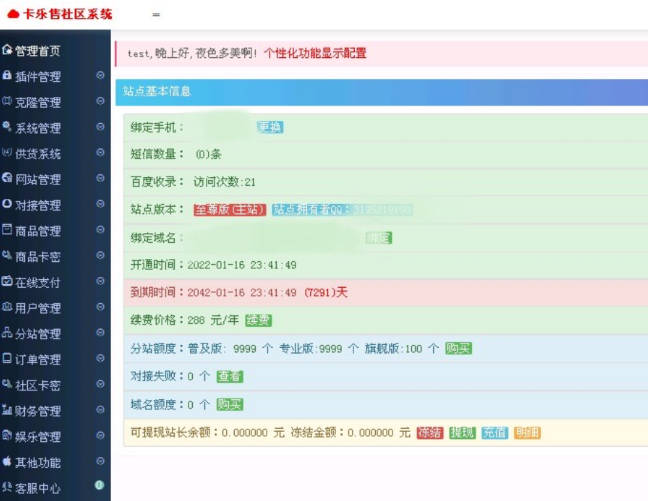Click the blue 充值 button

tap(495, 433)
